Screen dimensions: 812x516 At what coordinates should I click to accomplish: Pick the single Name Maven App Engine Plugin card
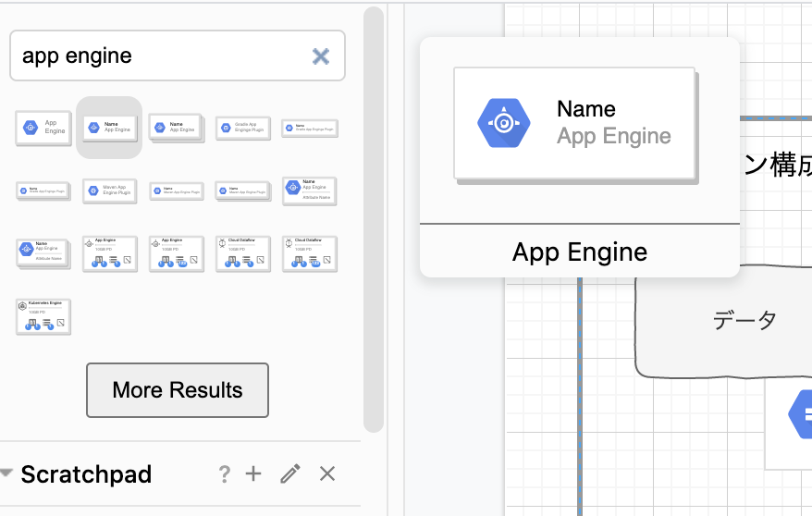click(x=177, y=191)
